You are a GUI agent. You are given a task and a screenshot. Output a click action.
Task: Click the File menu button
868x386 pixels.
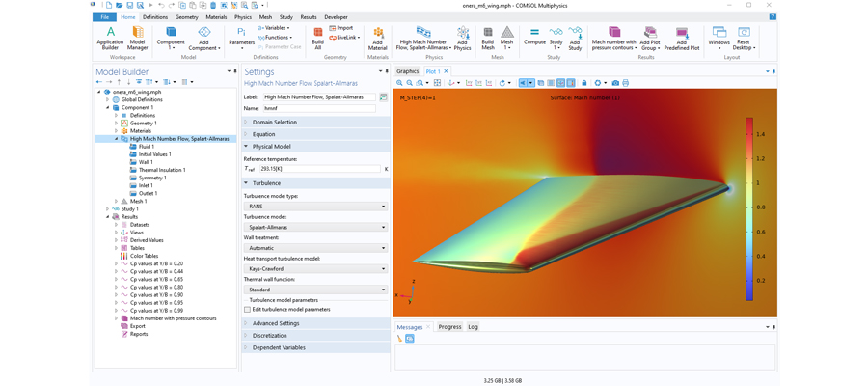(x=104, y=17)
